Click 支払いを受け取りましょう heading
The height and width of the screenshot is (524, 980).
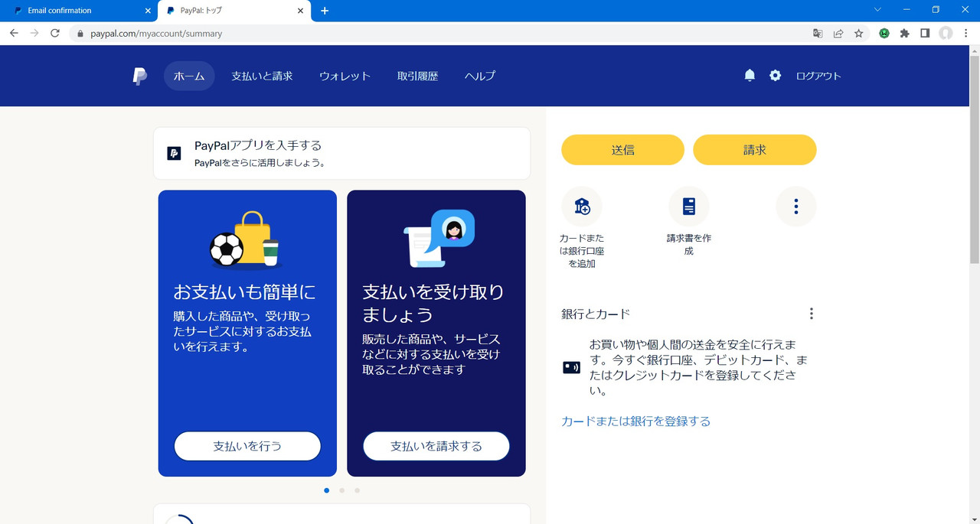click(433, 304)
